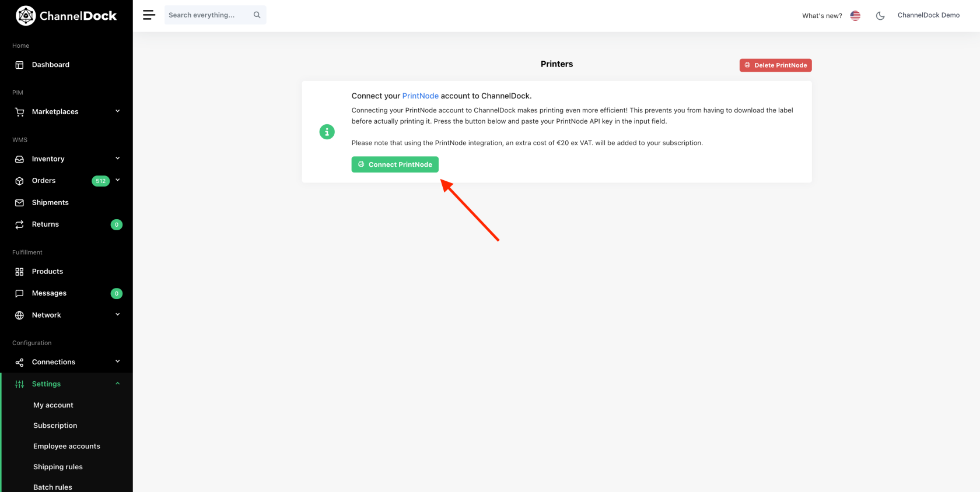Click the Orders box icon
This screenshot has width=980, height=492.
click(19, 181)
